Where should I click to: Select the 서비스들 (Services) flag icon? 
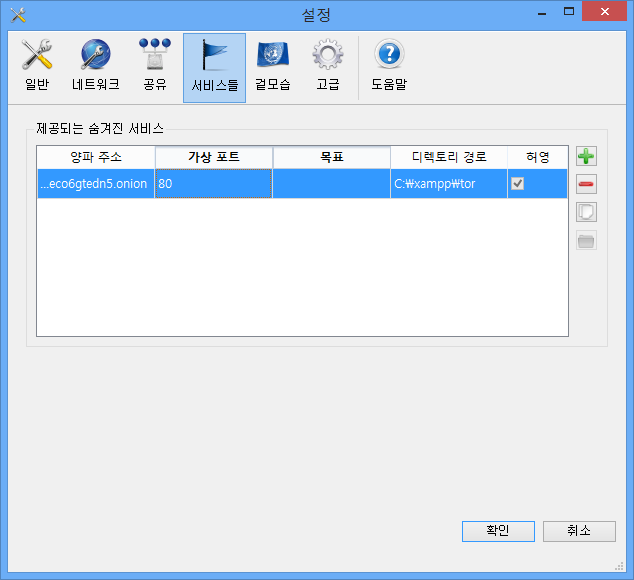(x=214, y=66)
